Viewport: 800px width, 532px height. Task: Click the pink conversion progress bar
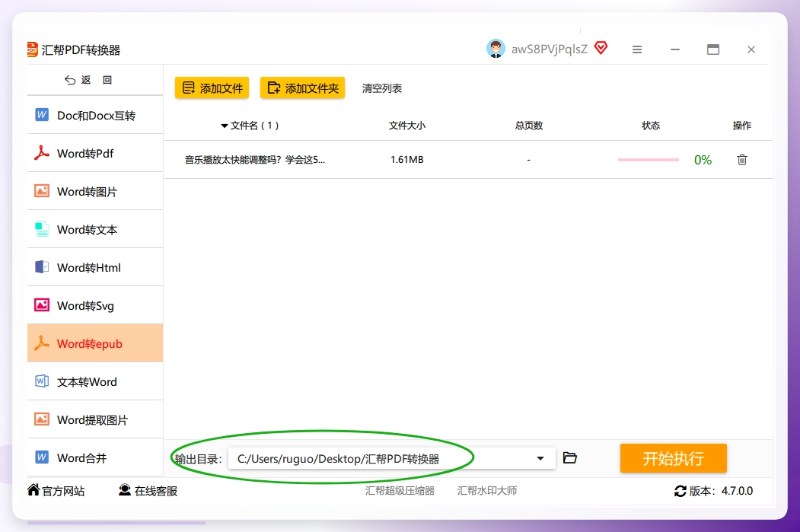648,160
